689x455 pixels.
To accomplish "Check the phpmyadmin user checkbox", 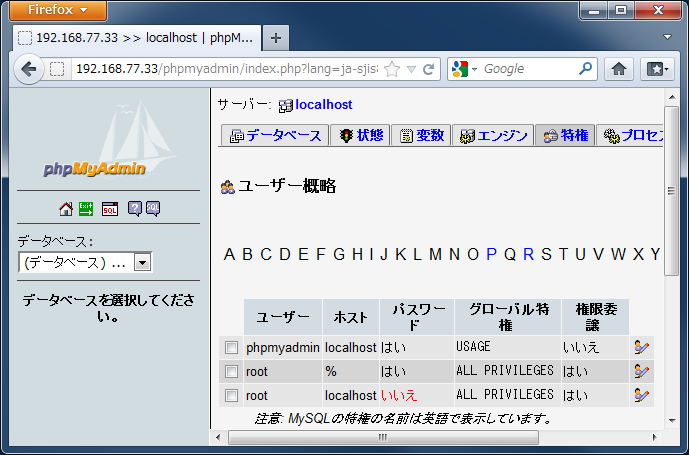I will (x=231, y=348).
